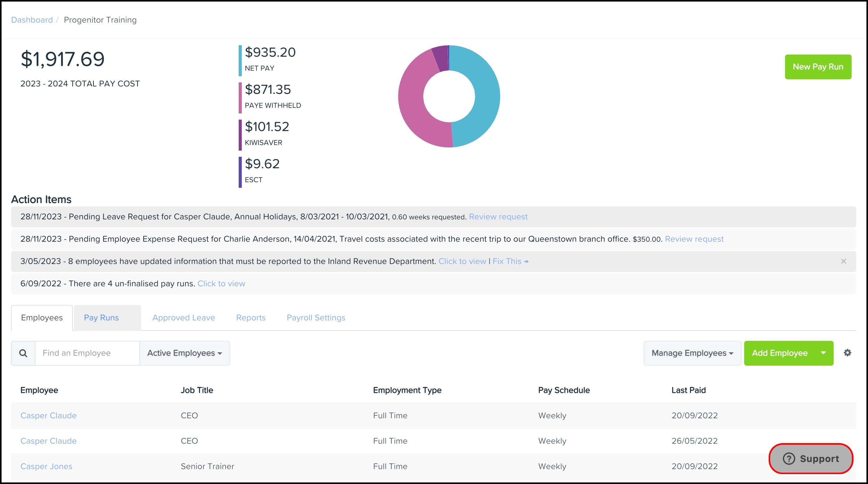868x484 pixels.
Task: Open the Approved Leave tab
Action: (x=183, y=318)
